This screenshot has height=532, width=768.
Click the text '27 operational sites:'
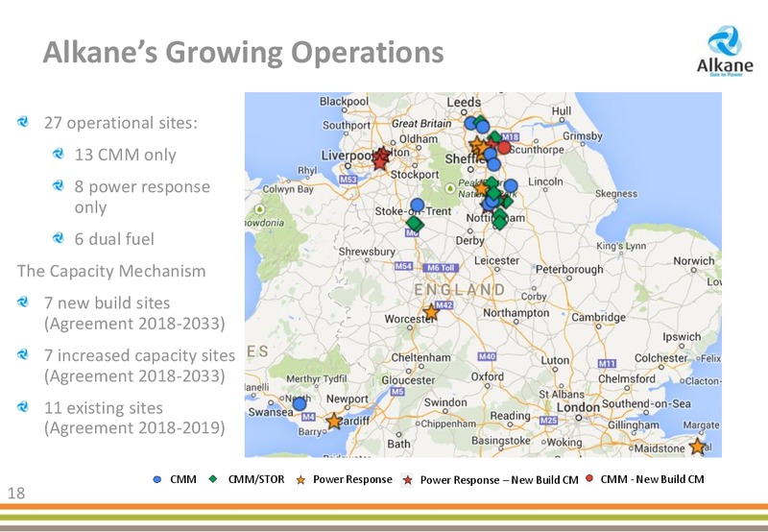click(x=121, y=123)
